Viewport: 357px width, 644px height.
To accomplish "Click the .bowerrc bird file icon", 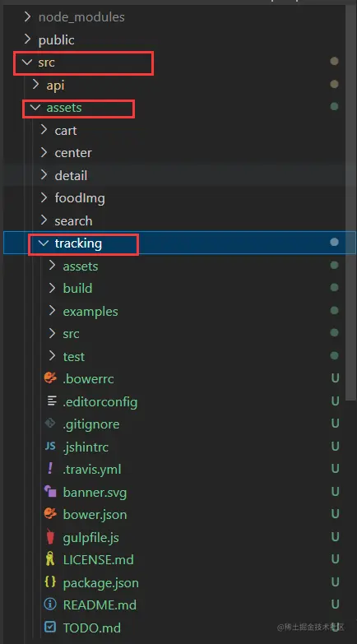I will pyautogui.click(x=50, y=378).
